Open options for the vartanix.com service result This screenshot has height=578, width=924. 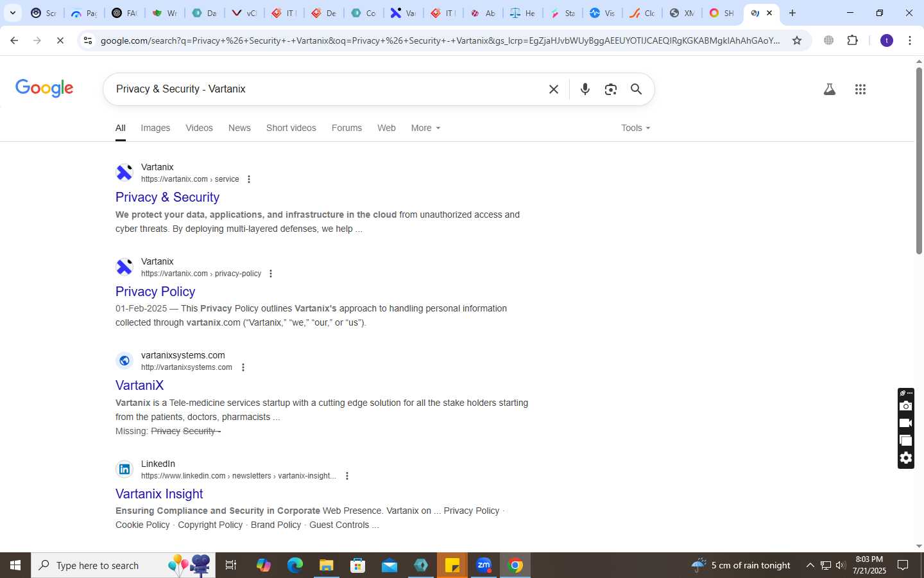click(249, 179)
